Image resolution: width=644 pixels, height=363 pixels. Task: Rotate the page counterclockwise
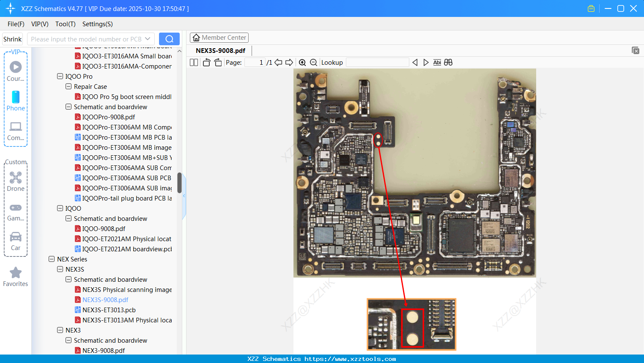[x=206, y=63]
